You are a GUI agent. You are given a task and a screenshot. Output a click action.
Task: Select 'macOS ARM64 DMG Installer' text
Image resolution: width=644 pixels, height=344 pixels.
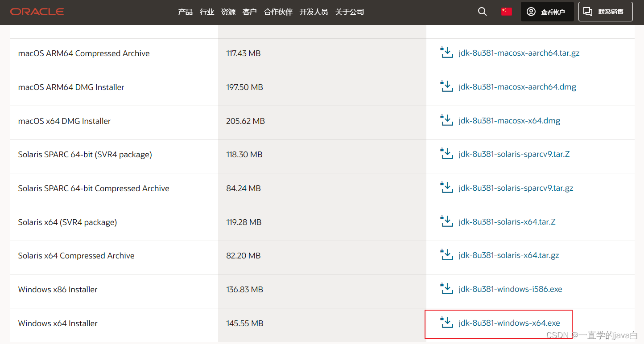point(71,87)
